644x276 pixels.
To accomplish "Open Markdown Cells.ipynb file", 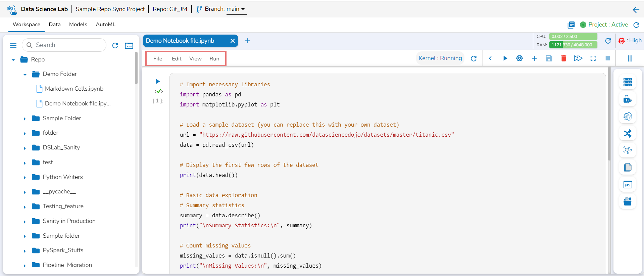I will (x=74, y=89).
